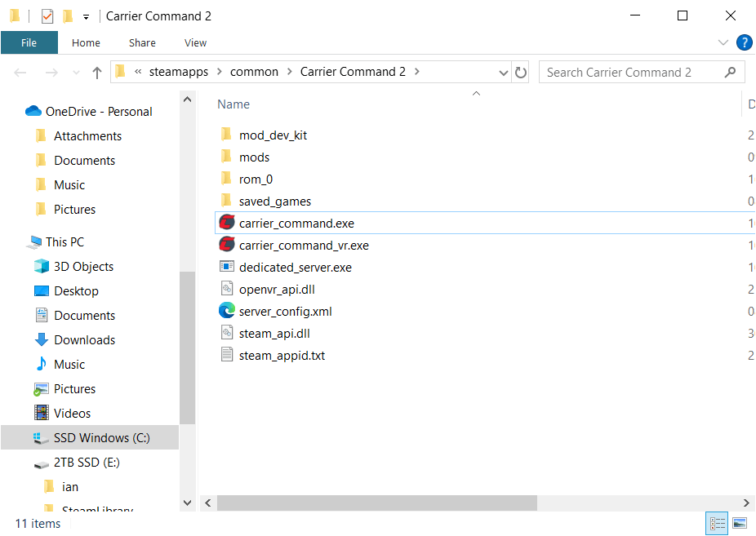Open the Help question mark icon
Viewport: 756px width, 536px height.
pyautogui.click(x=744, y=42)
